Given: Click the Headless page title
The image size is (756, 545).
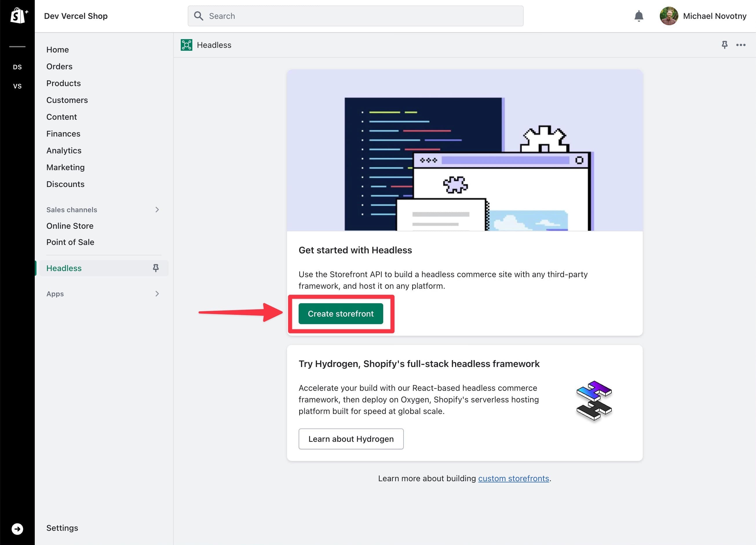Looking at the screenshot, I should pyautogui.click(x=214, y=45).
